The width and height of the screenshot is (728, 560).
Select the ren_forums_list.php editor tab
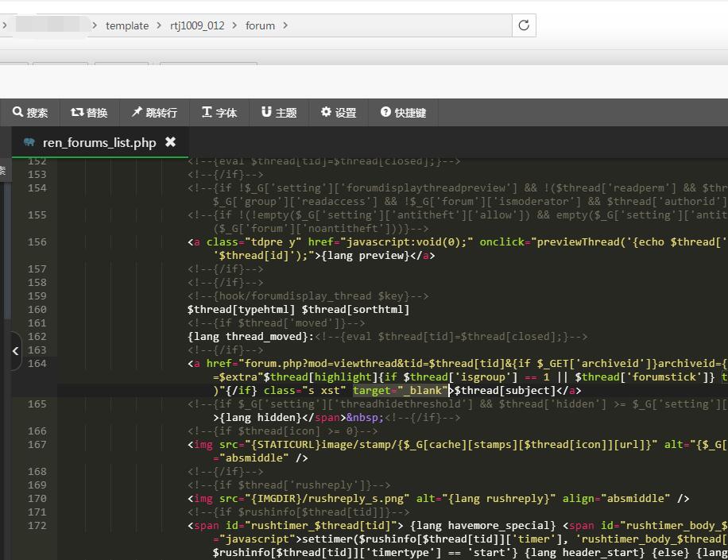coord(99,143)
